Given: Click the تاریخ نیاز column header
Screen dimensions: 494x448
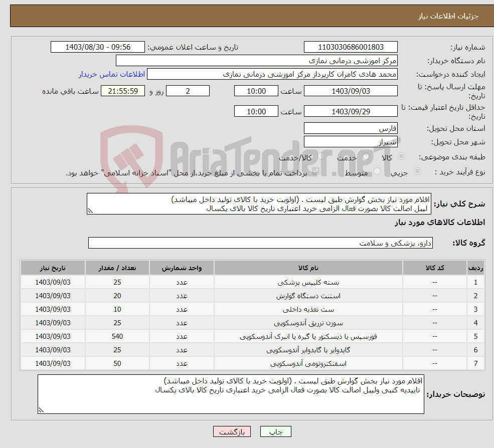Looking at the screenshot, I should 53,268.
